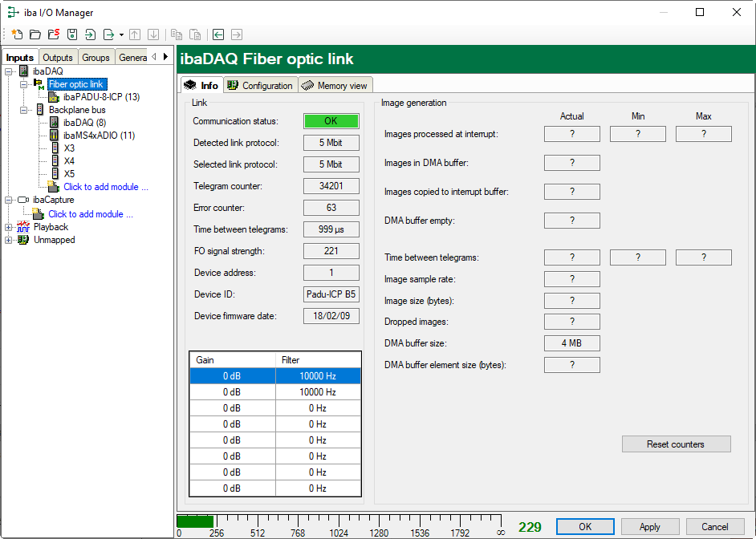The image size is (756, 539).
Task: Collapse the Backplane bus tree node
Action: (x=24, y=110)
